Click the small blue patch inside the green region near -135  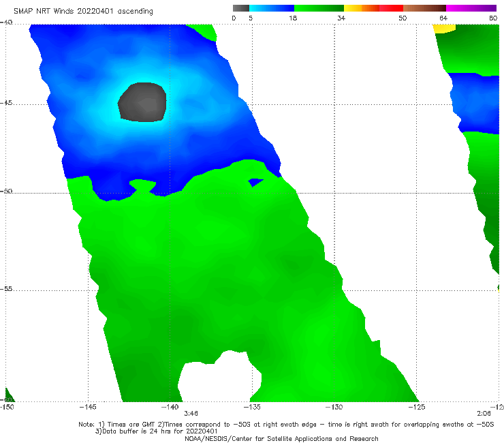tap(255, 182)
